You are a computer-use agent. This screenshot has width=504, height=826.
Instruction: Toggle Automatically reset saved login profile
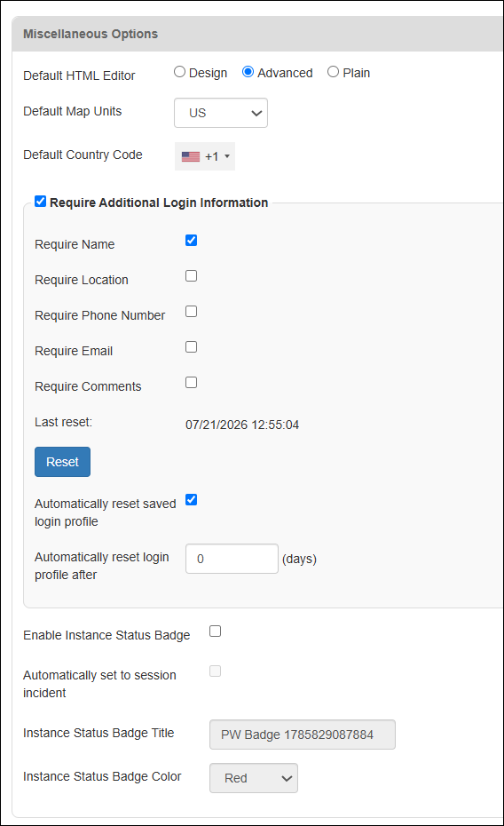coord(192,500)
